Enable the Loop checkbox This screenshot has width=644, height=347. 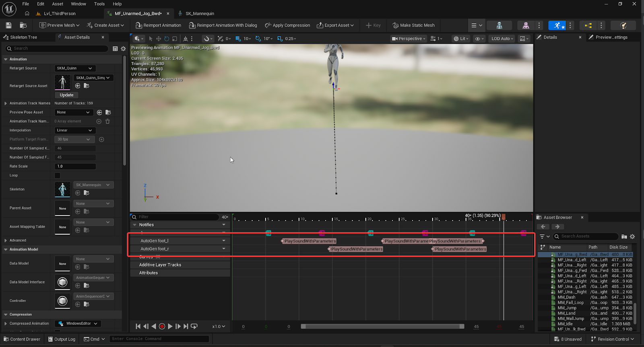pos(57,175)
